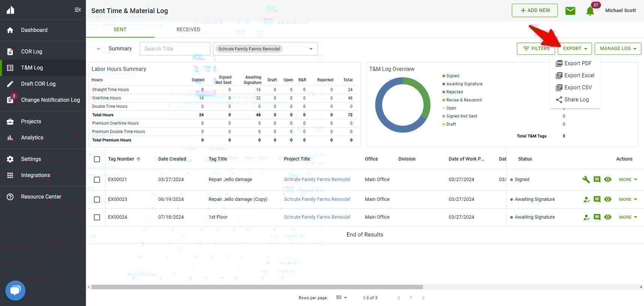Click the notification bell icon
This screenshot has height=306, width=644.
click(590, 11)
